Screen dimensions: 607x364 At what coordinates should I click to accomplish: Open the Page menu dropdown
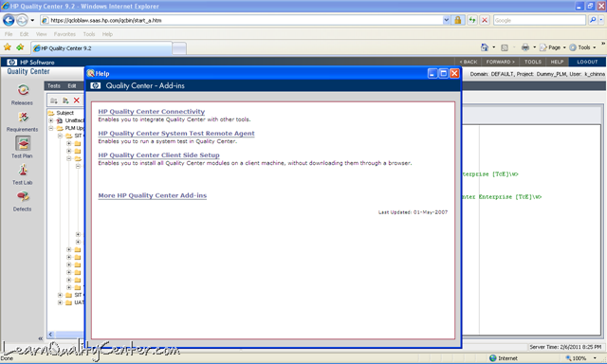(x=553, y=47)
